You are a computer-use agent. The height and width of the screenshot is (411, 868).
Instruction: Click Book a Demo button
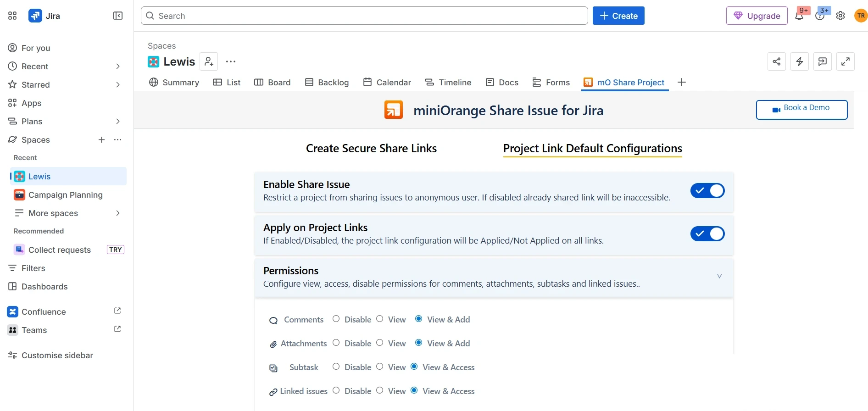(x=801, y=110)
